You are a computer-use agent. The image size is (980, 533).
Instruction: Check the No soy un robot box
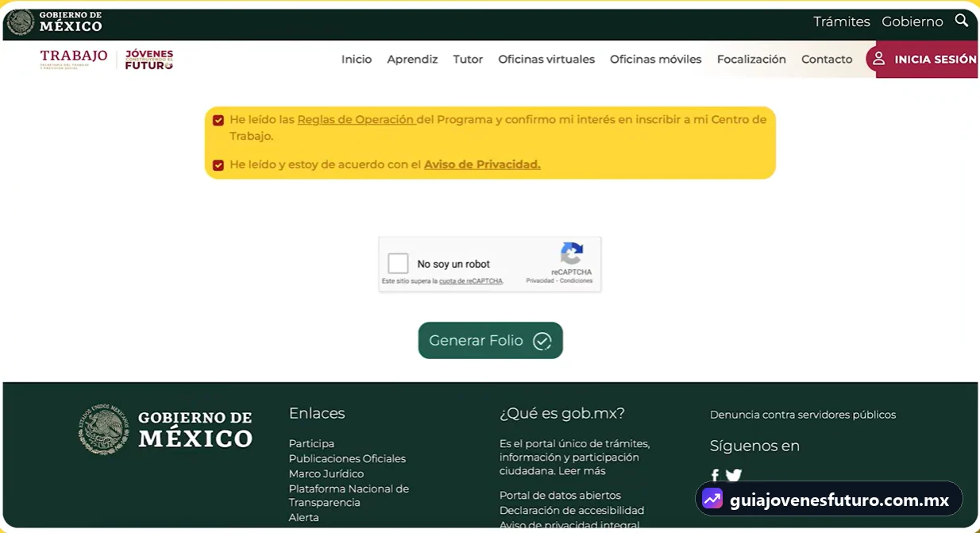pos(398,264)
